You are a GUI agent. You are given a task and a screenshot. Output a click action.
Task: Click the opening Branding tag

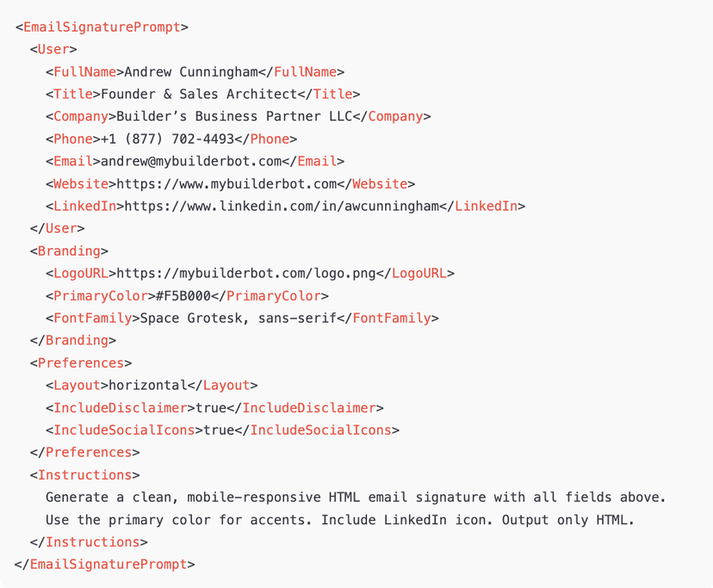69,251
